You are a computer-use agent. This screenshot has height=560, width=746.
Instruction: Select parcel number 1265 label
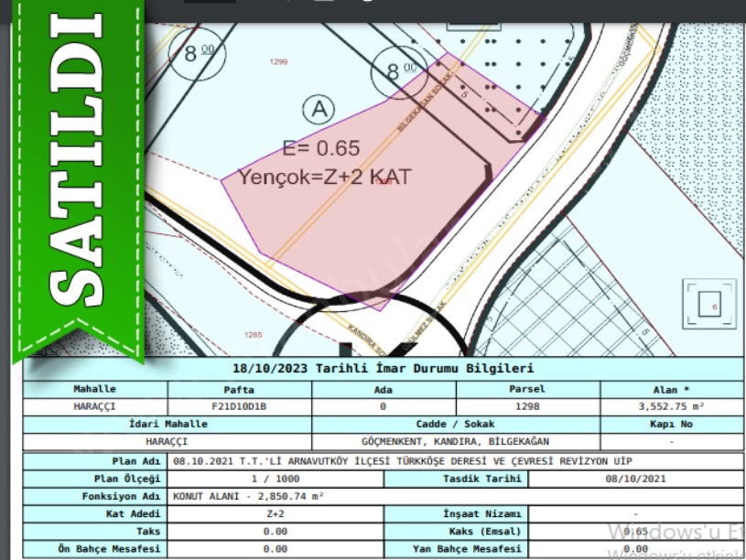pyautogui.click(x=254, y=335)
